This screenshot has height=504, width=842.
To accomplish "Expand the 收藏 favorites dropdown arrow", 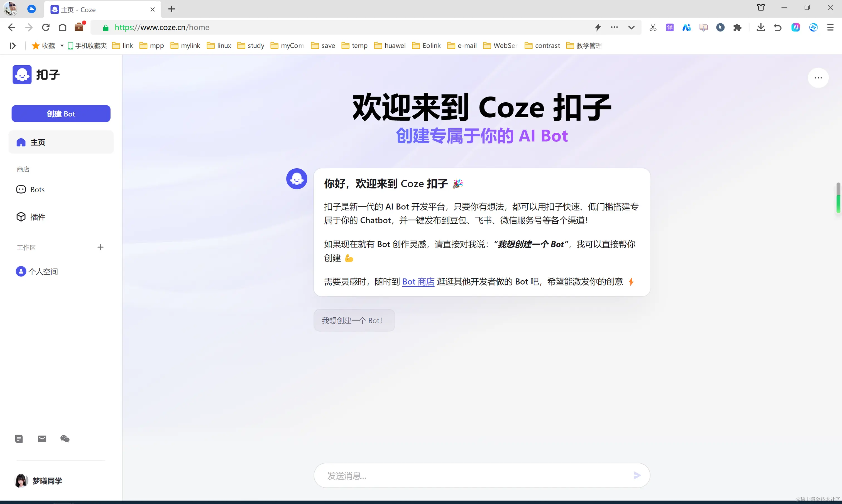I will 62,46.
